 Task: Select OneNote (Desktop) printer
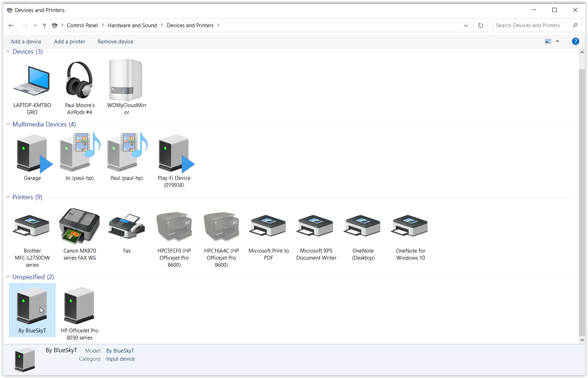point(363,226)
